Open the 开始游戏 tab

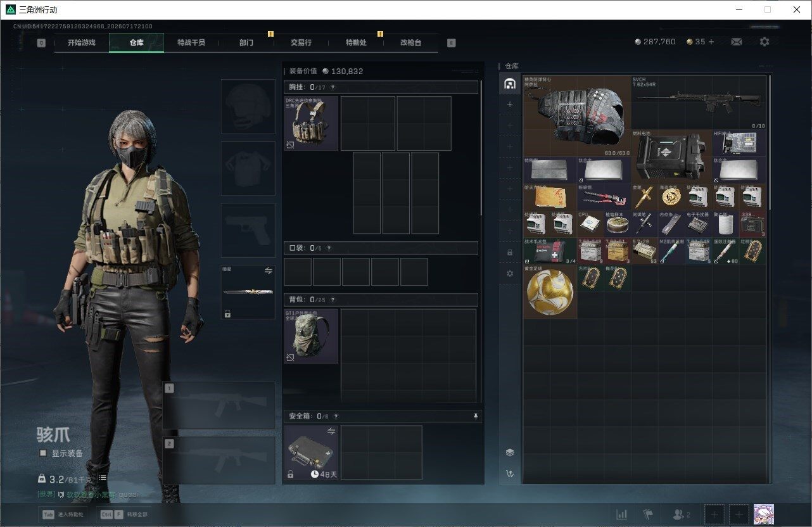pyautogui.click(x=82, y=42)
